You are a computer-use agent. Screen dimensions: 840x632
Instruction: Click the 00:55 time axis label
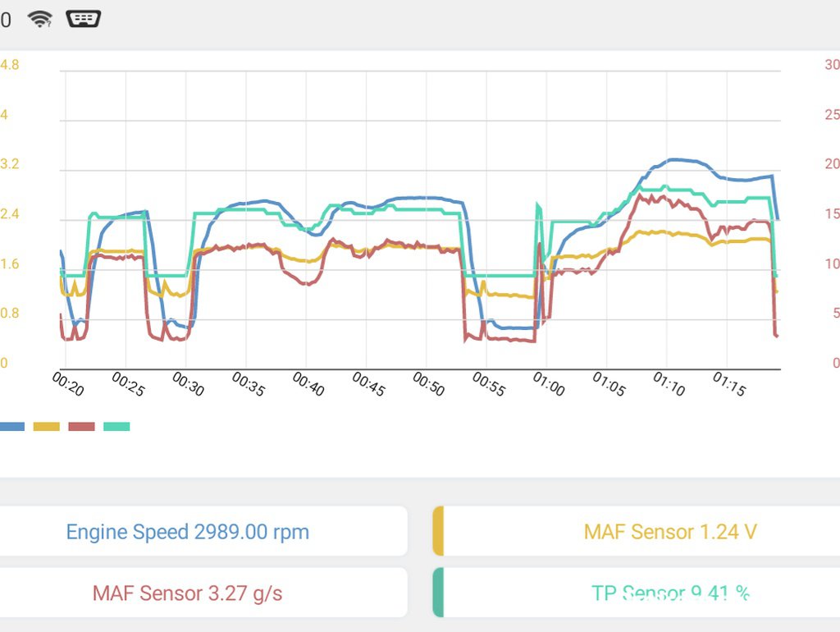point(489,384)
